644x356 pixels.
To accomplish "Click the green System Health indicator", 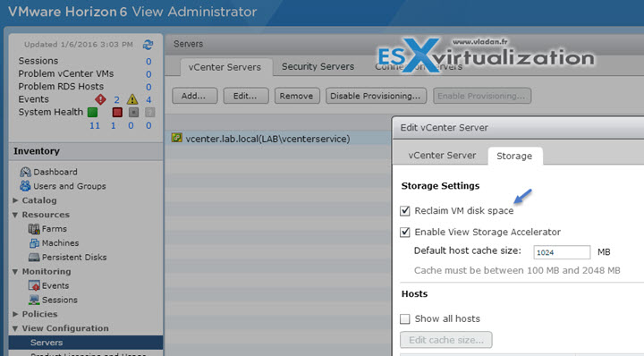I will 93,112.
